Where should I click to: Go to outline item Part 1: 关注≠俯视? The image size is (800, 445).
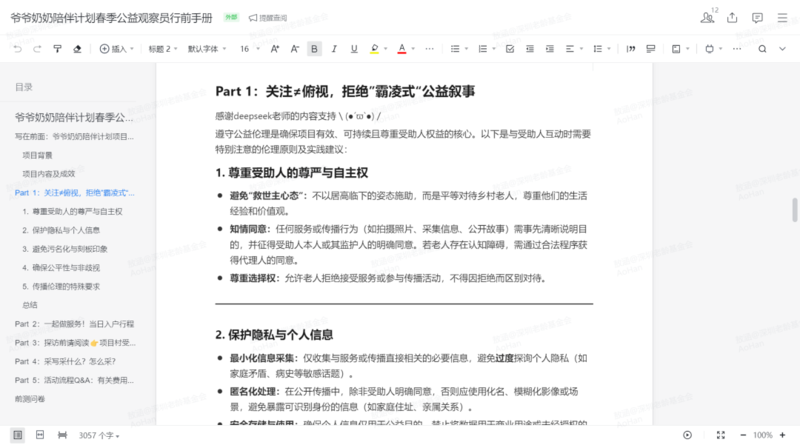tap(74, 192)
